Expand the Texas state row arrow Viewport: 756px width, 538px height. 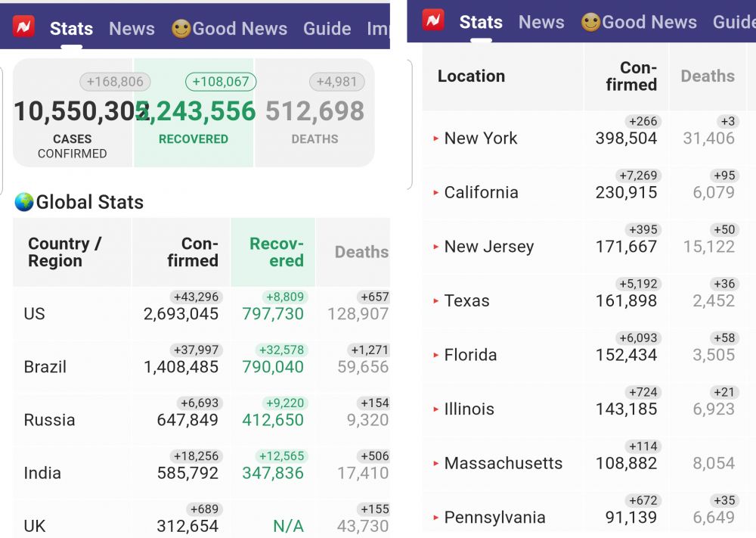pyautogui.click(x=436, y=301)
